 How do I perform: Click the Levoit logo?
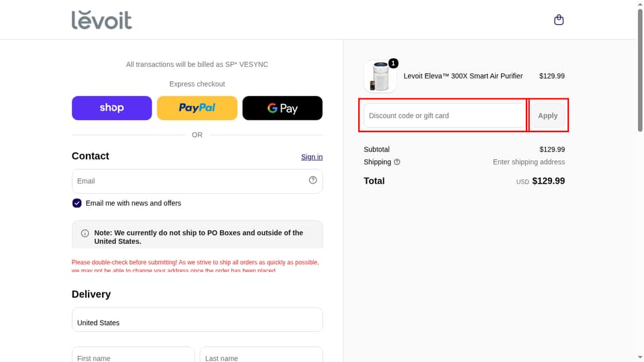(102, 19)
